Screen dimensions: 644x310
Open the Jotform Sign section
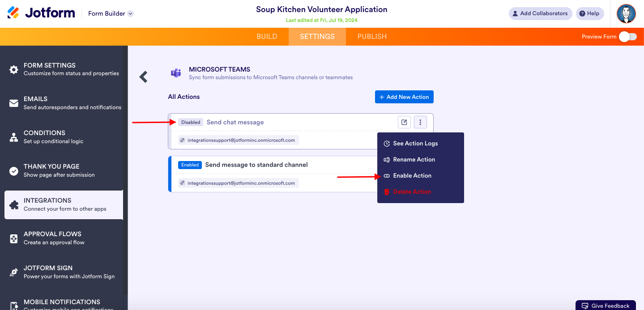[x=64, y=272]
